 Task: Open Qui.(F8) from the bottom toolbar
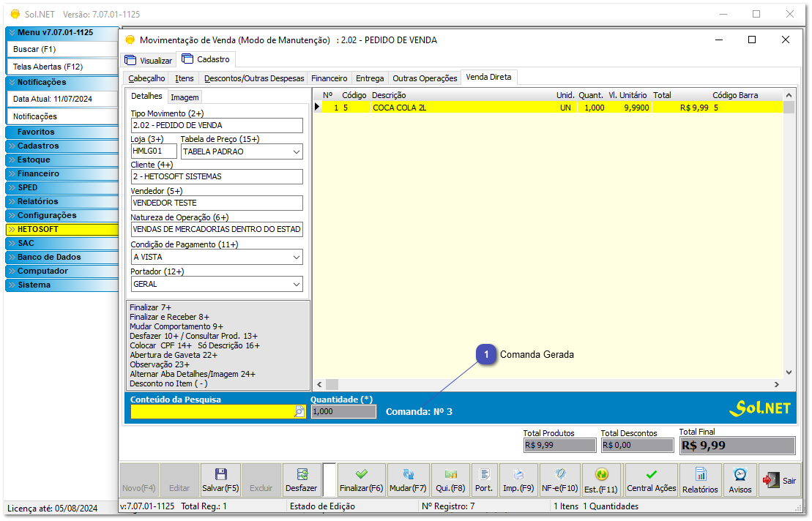(450, 479)
